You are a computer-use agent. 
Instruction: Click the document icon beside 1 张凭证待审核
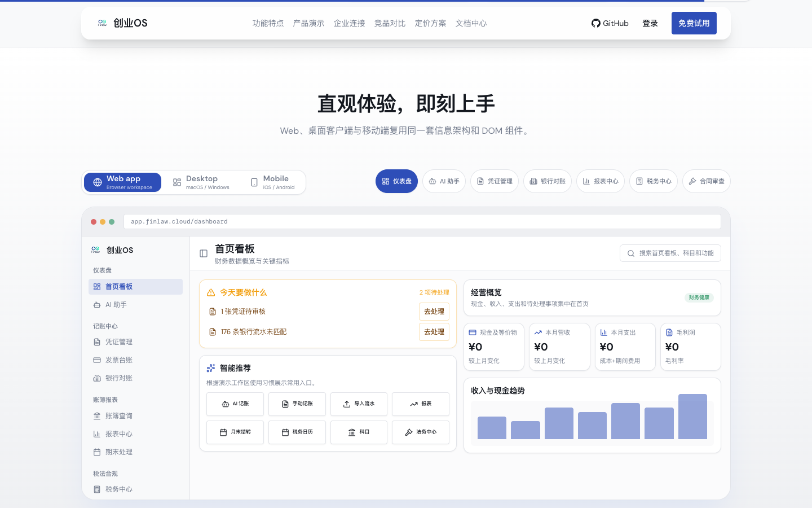point(213,312)
